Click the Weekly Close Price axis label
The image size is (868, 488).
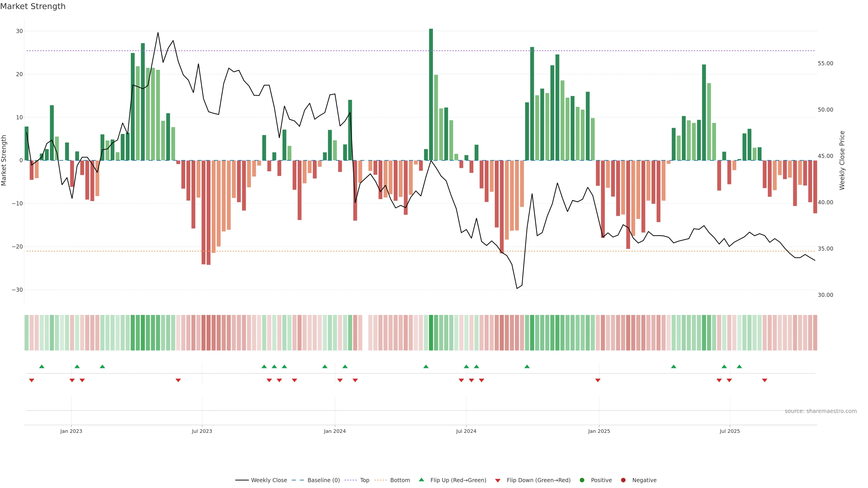[842, 160]
